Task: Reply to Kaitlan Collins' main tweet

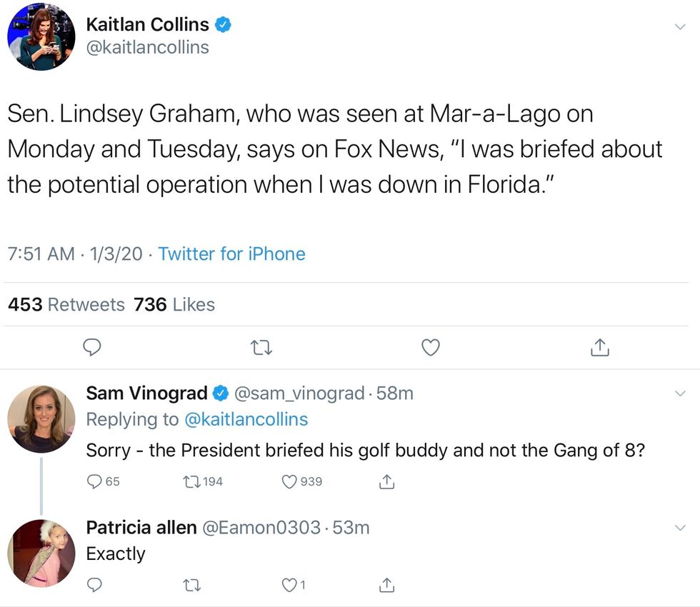Action: pyautogui.click(x=91, y=348)
